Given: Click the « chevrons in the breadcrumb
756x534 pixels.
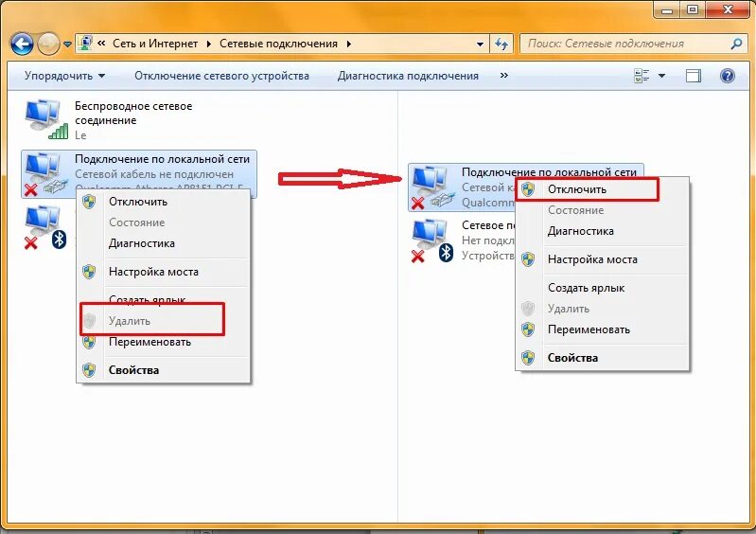Looking at the screenshot, I should (101, 44).
